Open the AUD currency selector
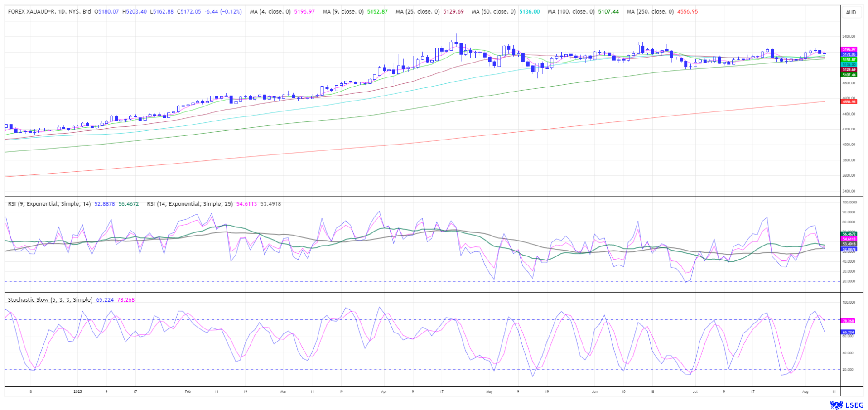The height and width of the screenshot is (410, 868). coord(851,12)
